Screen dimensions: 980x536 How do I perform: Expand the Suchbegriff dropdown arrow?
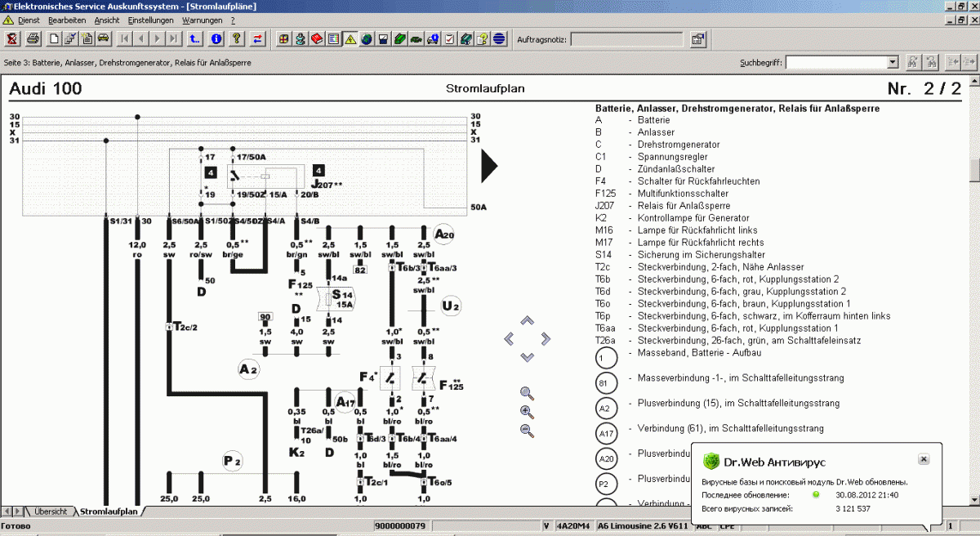point(893,62)
